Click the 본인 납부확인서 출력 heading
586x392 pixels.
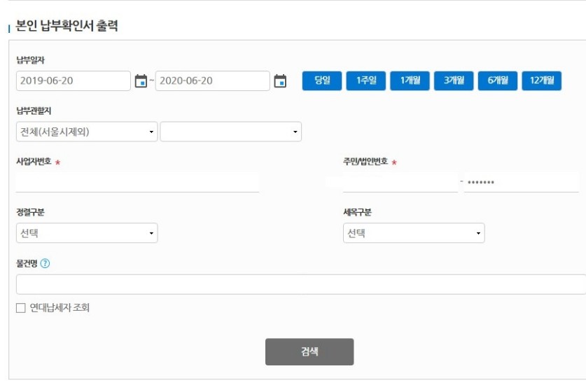click(x=67, y=26)
